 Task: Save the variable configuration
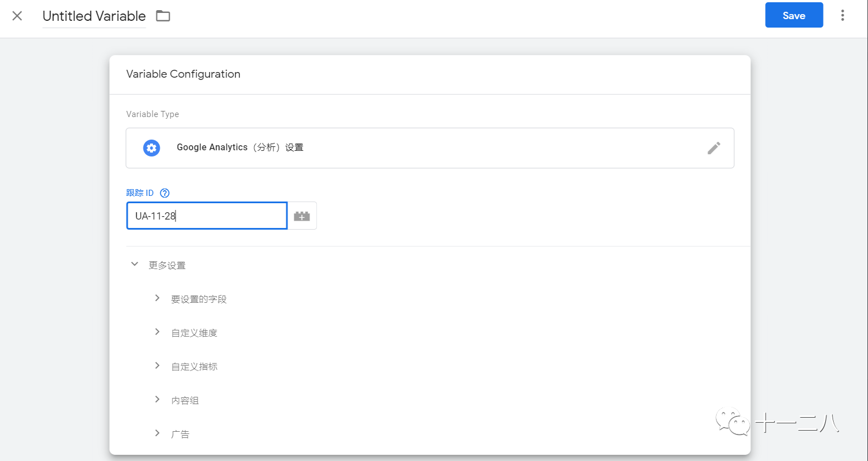coord(794,15)
